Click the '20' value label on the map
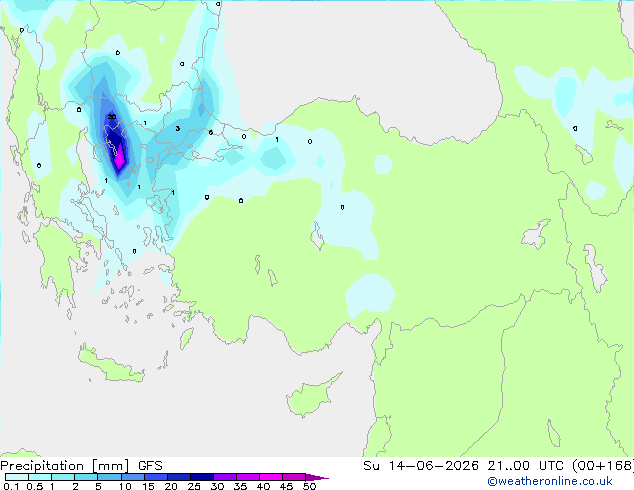 point(112,117)
